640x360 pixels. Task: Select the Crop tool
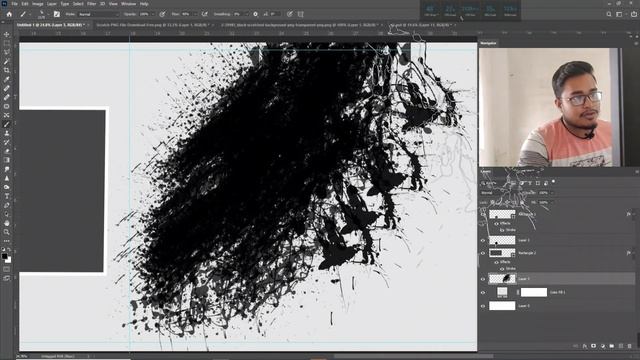[7, 70]
